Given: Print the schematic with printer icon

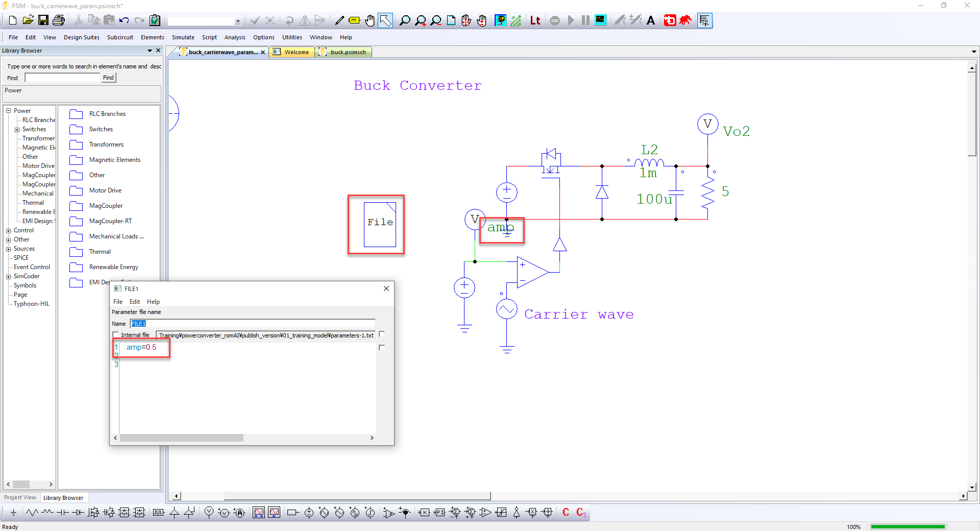Looking at the screenshot, I should point(59,20).
